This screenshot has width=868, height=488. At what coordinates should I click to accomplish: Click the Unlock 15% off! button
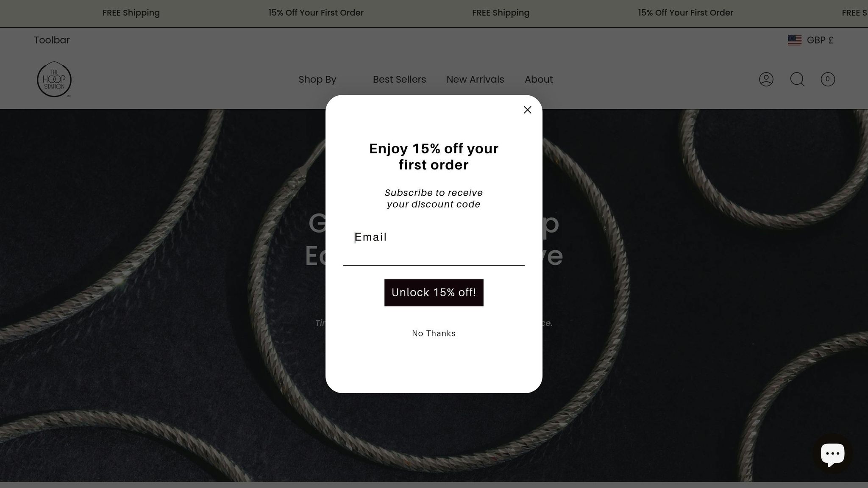(434, 293)
